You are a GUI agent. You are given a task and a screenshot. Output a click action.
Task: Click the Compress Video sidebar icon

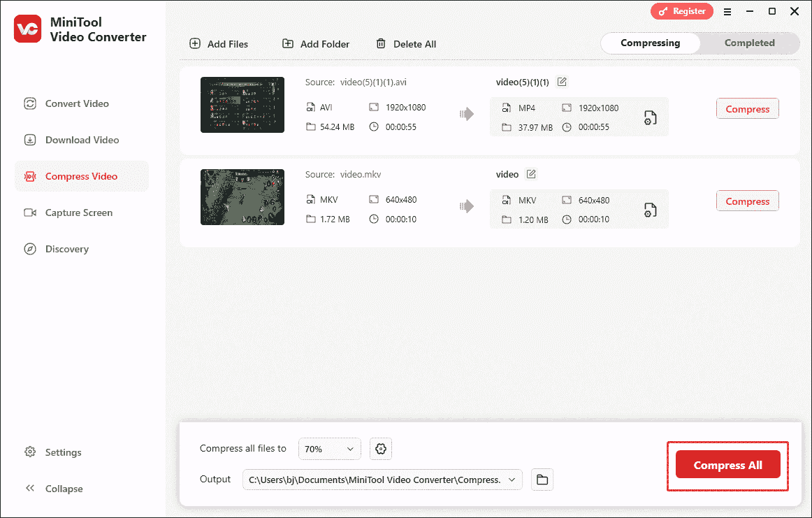30,177
